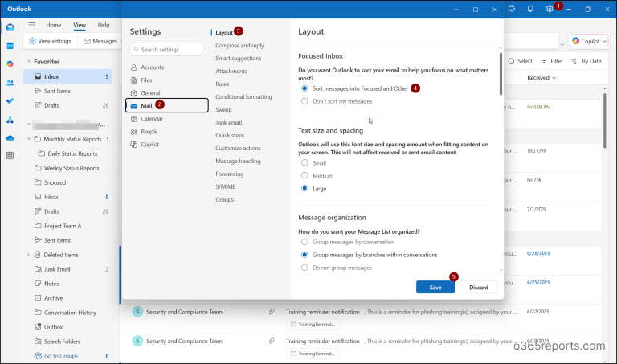Open the Copilot icon in left rail

click(10, 64)
